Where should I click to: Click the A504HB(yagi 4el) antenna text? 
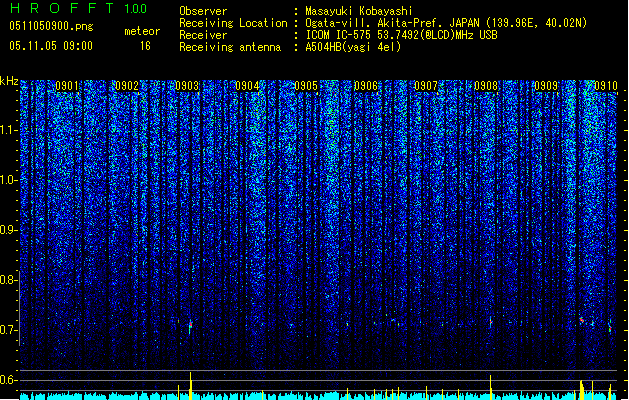(353, 47)
